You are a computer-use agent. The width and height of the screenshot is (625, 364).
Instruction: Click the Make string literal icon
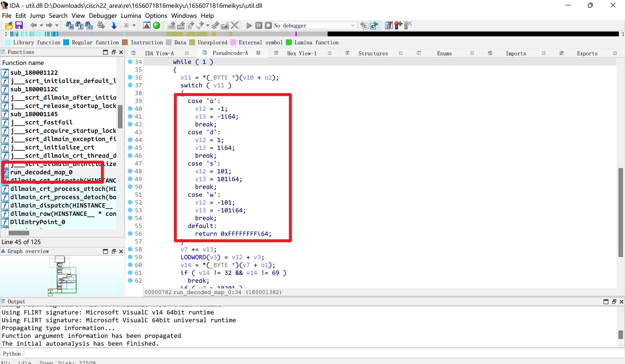tap(190, 25)
